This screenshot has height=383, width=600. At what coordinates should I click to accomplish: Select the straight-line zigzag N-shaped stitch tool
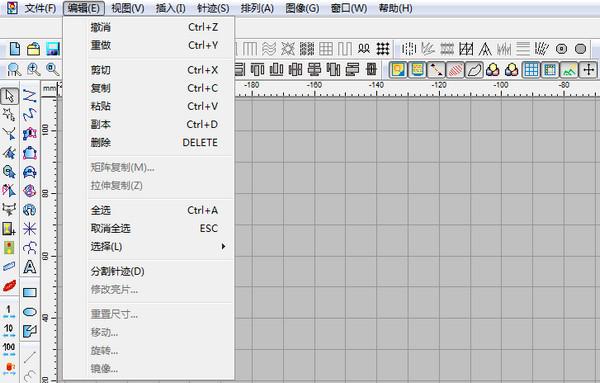pyautogui.click(x=29, y=96)
